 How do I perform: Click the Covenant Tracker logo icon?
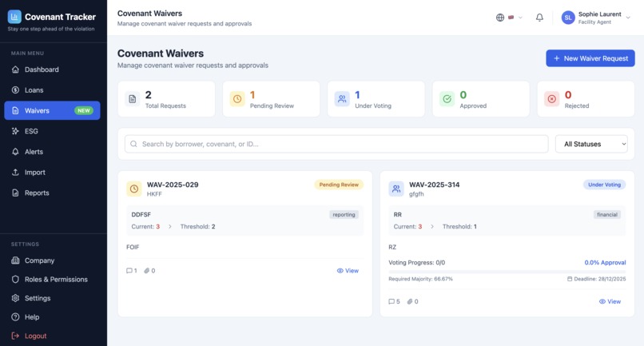(x=14, y=17)
